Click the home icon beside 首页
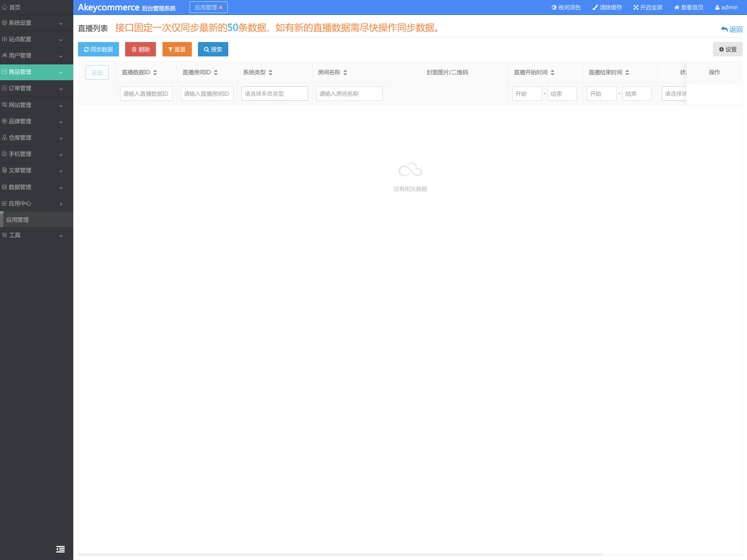The width and height of the screenshot is (747, 560). [5, 7]
